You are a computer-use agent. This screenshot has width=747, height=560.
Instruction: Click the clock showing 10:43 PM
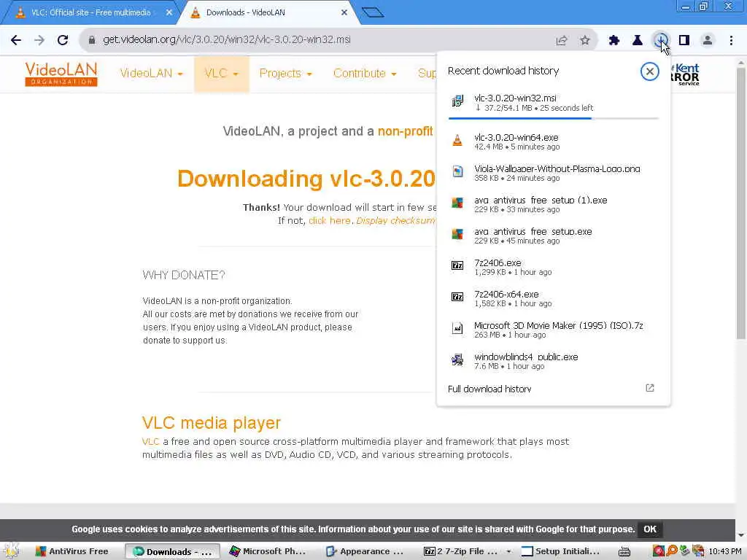coord(724,551)
